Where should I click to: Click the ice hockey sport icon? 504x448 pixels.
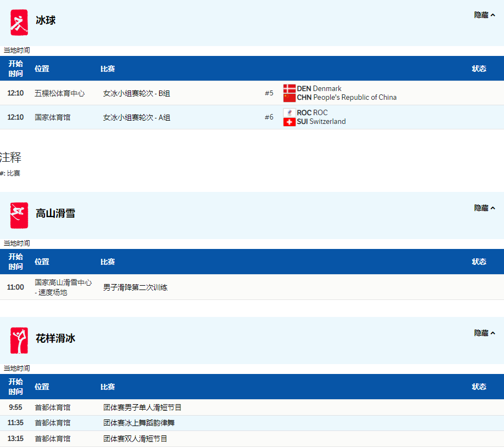point(19,22)
